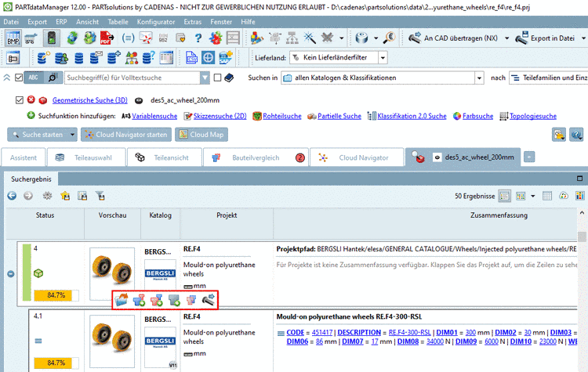
Task: Click the Cloud Map button
Action: pos(201,135)
